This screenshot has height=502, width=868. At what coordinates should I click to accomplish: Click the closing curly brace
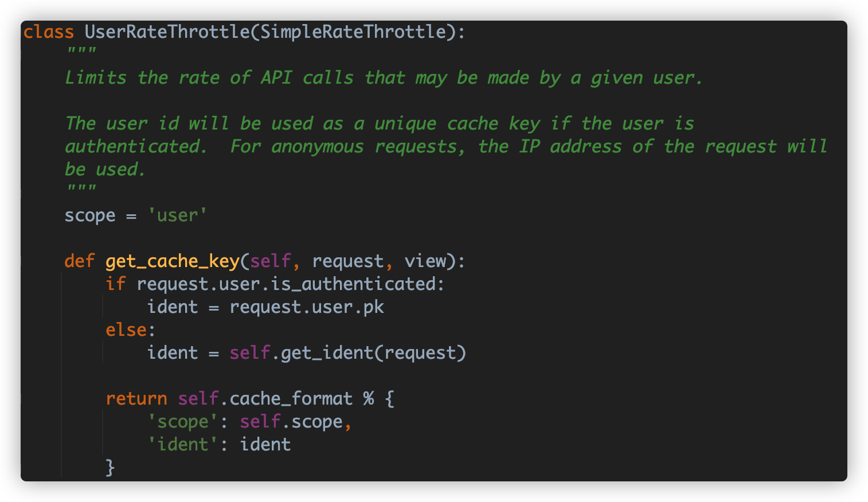pos(110,468)
